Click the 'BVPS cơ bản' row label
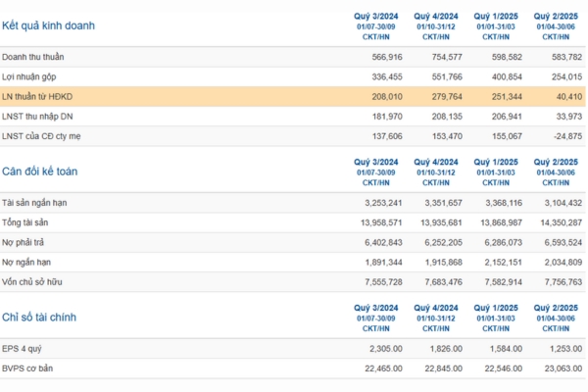Screen dimensions: 588x392 point(29,368)
